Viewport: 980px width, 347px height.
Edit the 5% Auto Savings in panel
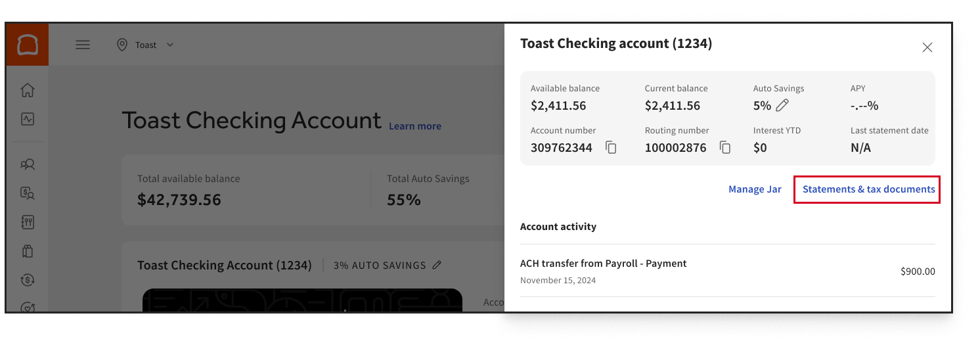click(x=782, y=106)
